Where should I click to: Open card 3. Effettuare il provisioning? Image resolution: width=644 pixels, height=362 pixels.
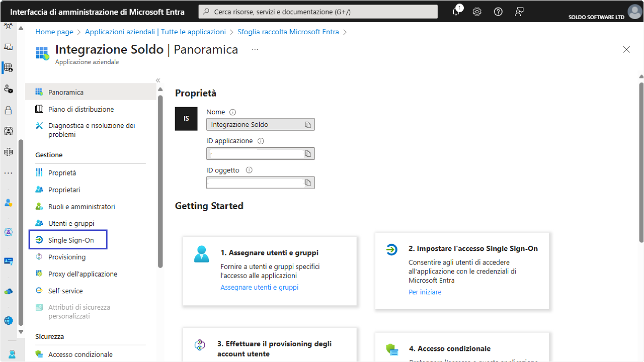pos(269,345)
